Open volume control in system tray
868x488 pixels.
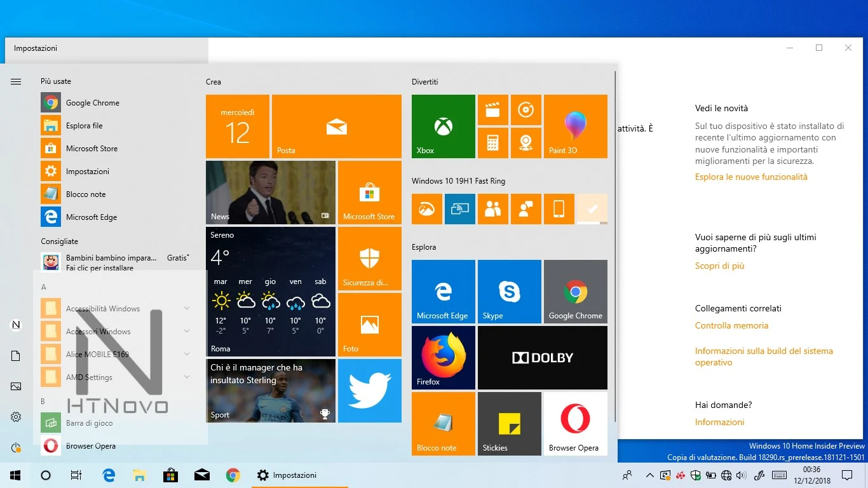pos(742,475)
